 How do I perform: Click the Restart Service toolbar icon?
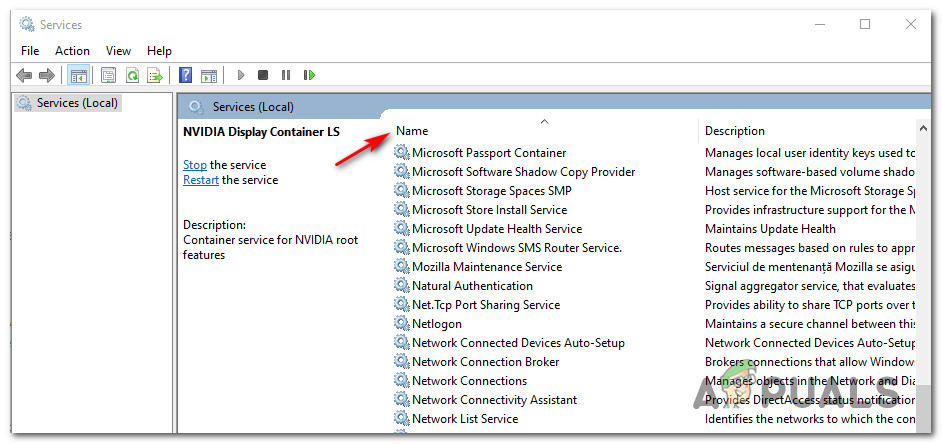(x=310, y=75)
